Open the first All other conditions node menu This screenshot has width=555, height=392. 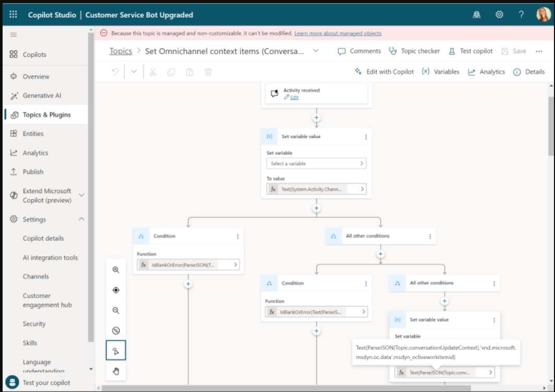[x=430, y=236]
